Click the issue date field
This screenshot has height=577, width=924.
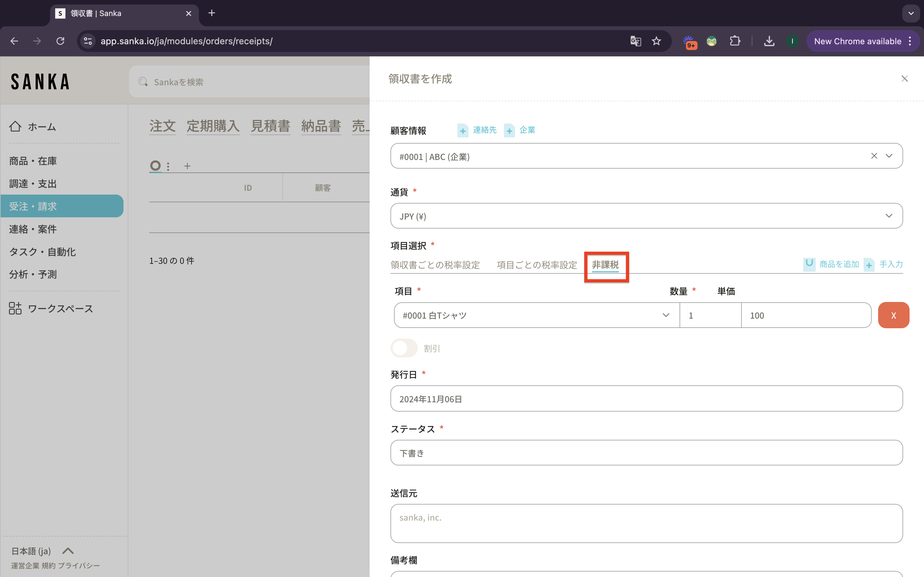(646, 399)
